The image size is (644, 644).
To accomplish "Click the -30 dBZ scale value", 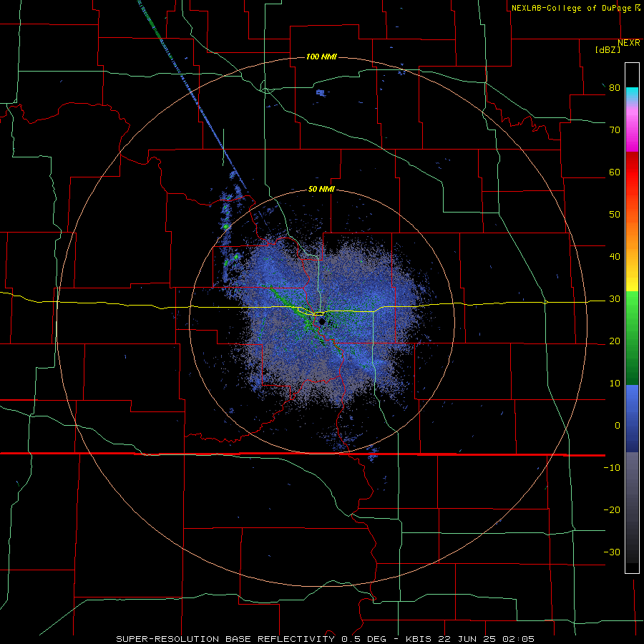I will tap(612, 552).
